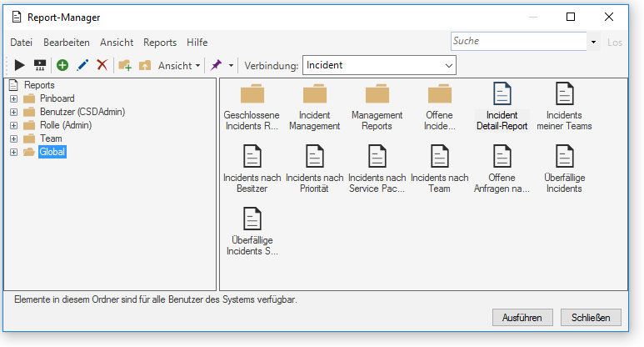Open the Bearbeiten menu
Screen dimensions: 644x347
coord(67,43)
